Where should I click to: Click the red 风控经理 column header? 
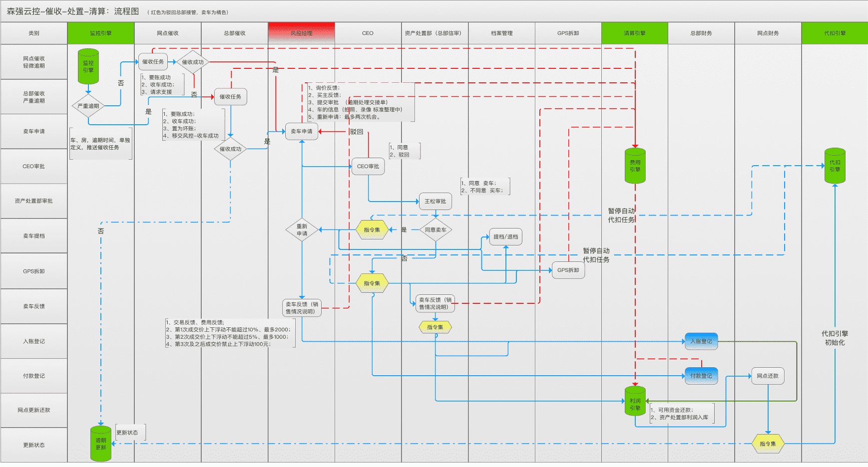[302, 33]
